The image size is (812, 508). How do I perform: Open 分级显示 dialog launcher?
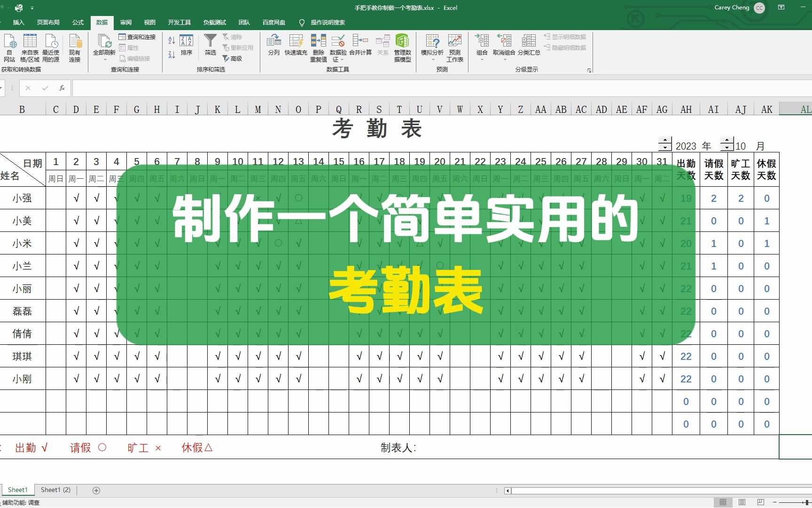[x=589, y=71]
